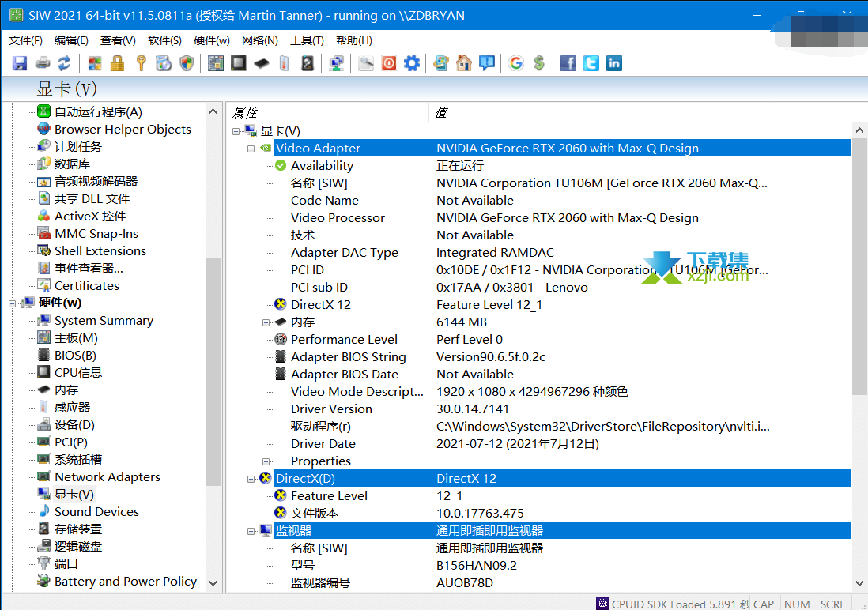Screen dimensions: 868x610
Task: Collapse the root 显卡(V) node in the properties tree
Action: point(236,131)
